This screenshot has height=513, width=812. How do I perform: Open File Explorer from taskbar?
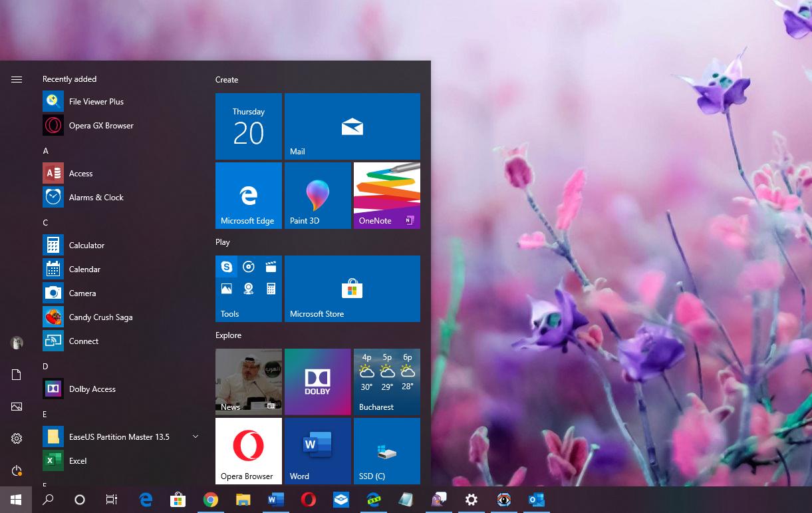[243, 500]
